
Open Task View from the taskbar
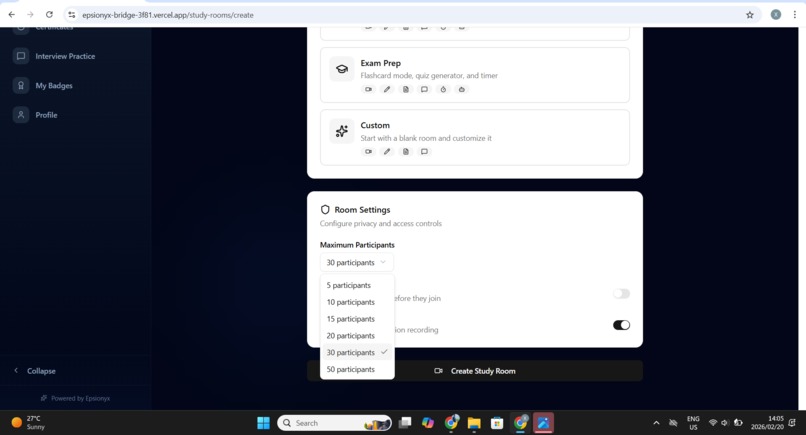pyautogui.click(x=405, y=423)
